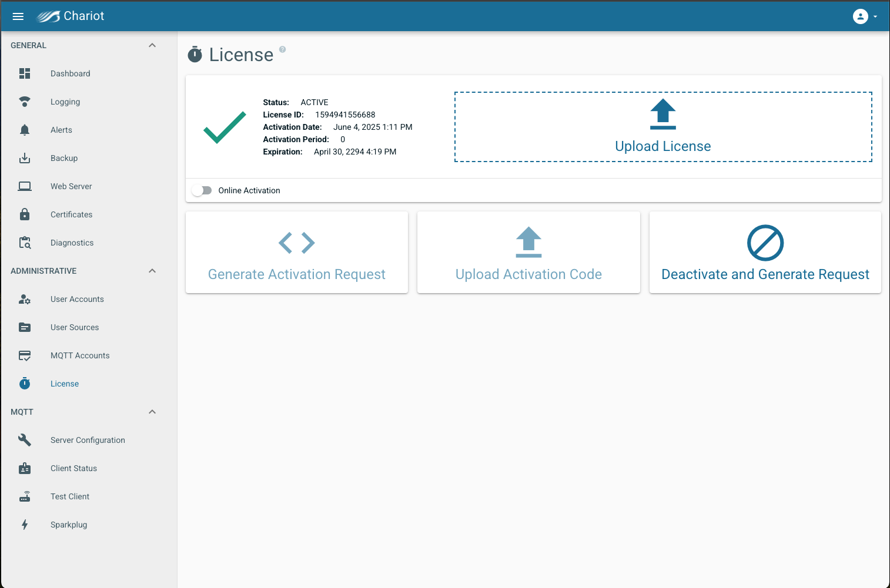Click the MQTT Accounts card icon
The image size is (890, 588).
coord(25,355)
